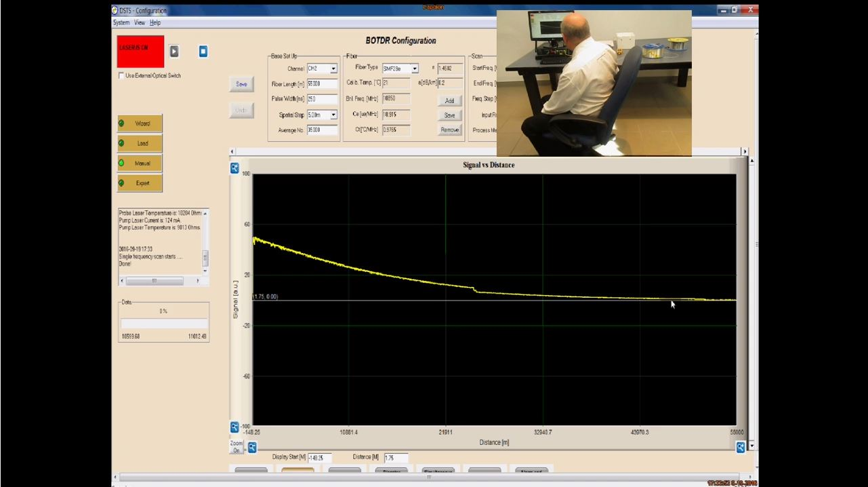Click the zoom icon at graph's bottom-left corner
This screenshot has width=868, height=487.
click(x=234, y=427)
